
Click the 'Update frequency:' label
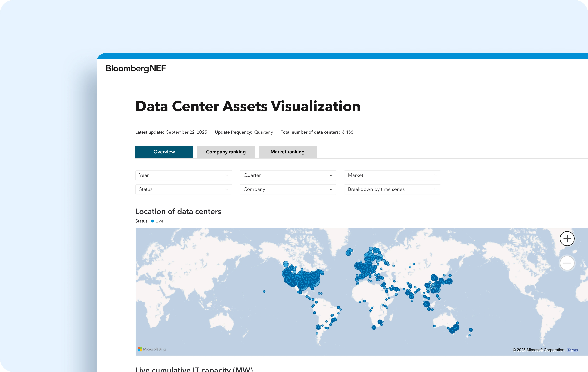click(x=233, y=132)
